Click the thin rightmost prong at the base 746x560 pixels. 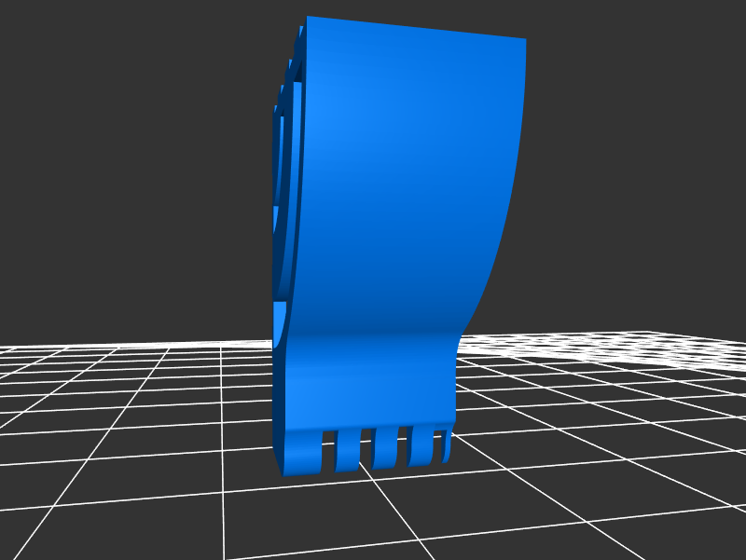point(445,445)
